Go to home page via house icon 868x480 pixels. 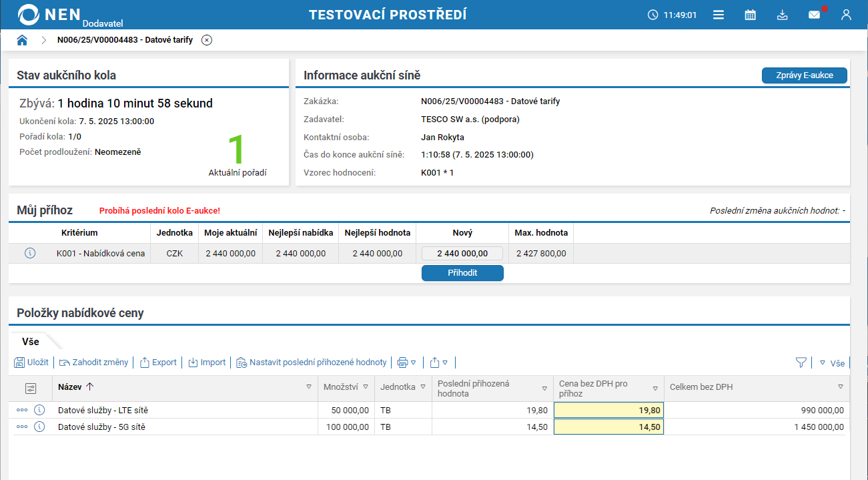pyautogui.click(x=22, y=40)
